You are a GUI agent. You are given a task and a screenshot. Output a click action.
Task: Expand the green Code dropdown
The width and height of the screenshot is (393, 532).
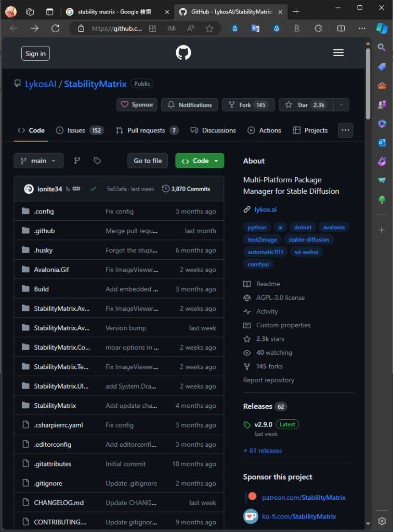point(200,161)
